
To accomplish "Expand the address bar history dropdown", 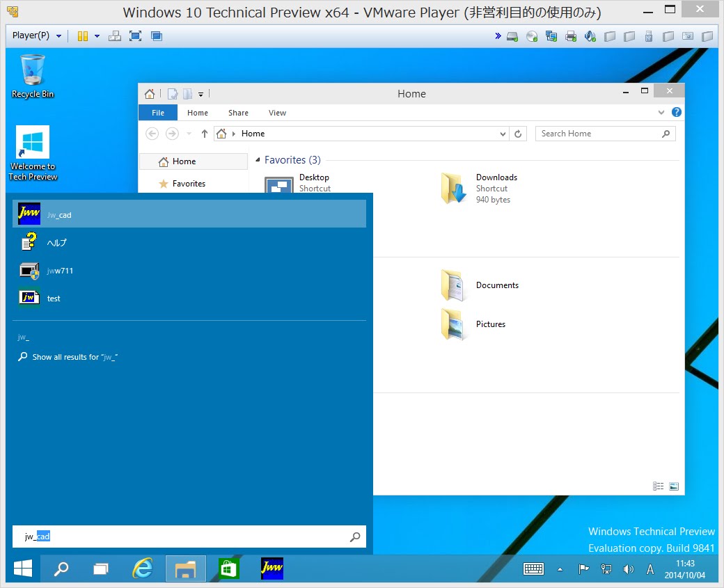I will 503,134.
